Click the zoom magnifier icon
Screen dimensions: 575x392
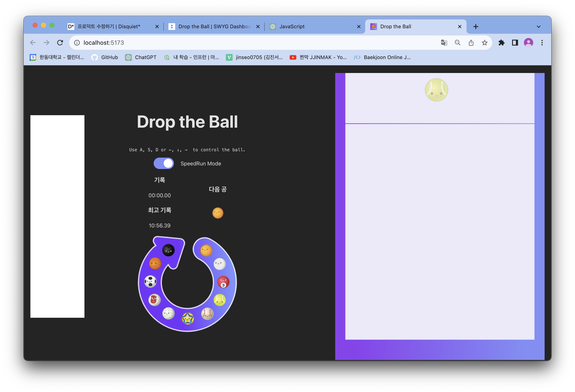[x=457, y=43]
